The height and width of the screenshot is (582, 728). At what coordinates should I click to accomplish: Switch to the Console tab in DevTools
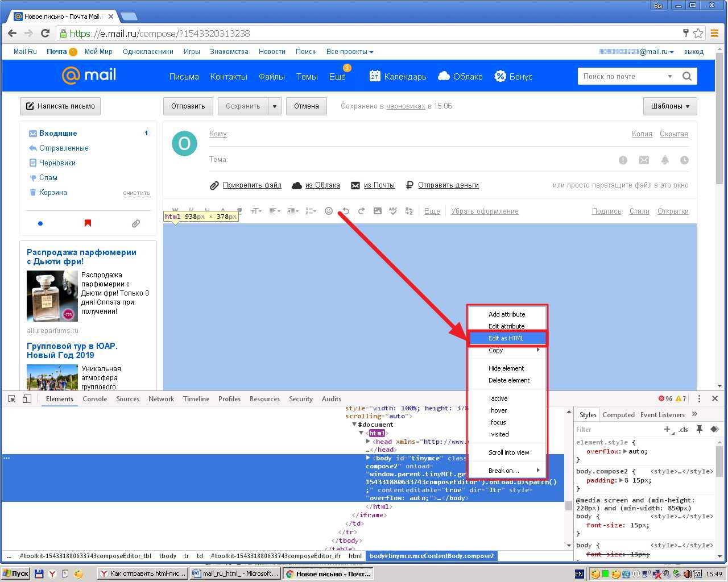[94, 399]
